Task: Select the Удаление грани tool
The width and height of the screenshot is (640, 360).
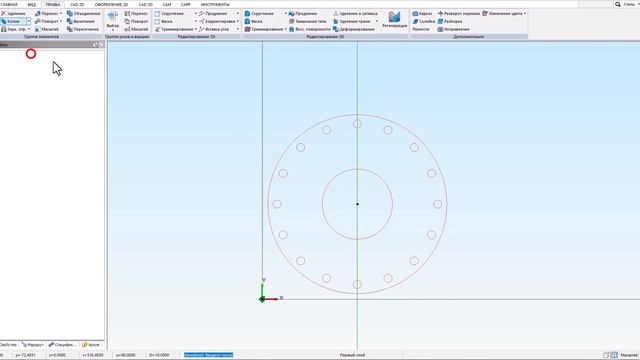Action: click(x=351, y=21)
